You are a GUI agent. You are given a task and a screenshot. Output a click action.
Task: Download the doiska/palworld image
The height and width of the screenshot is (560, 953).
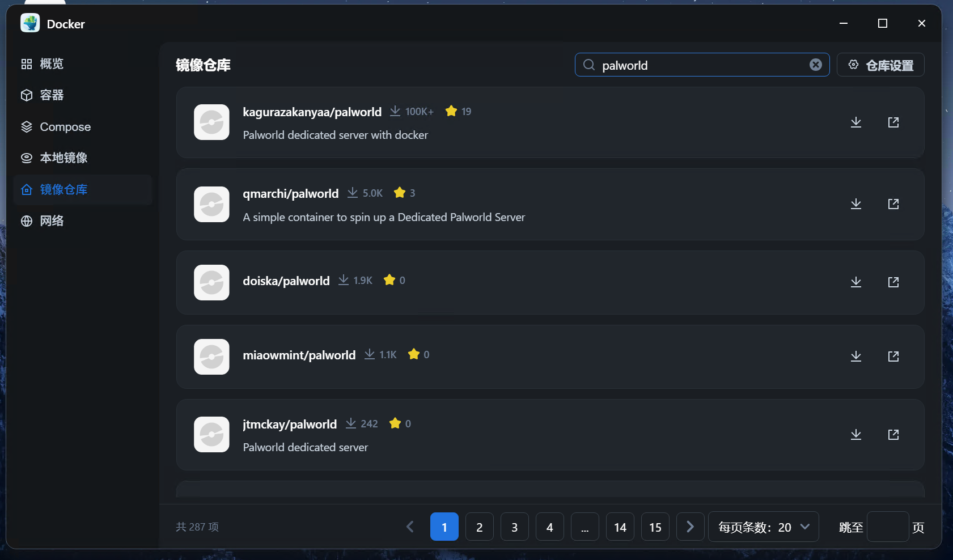(x=856, y=282)
